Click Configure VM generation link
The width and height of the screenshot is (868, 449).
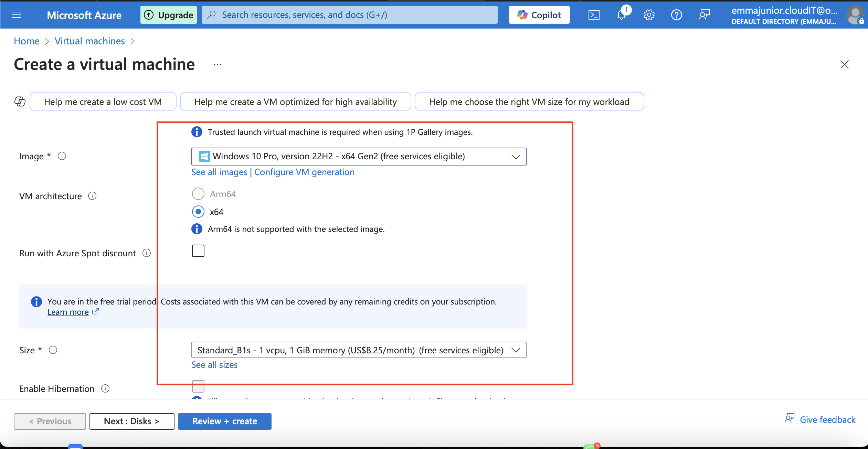click(304, 172)
